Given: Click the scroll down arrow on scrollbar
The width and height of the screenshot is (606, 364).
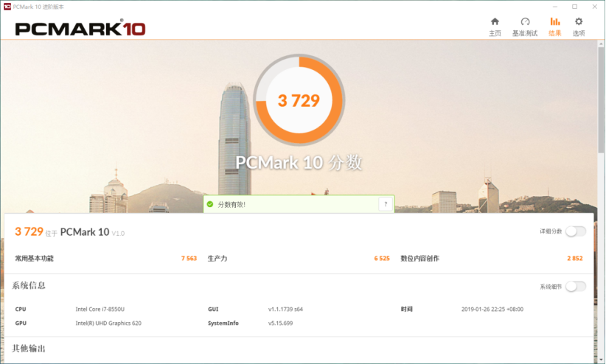Looking at the screenshot, I should coord(601,360).
